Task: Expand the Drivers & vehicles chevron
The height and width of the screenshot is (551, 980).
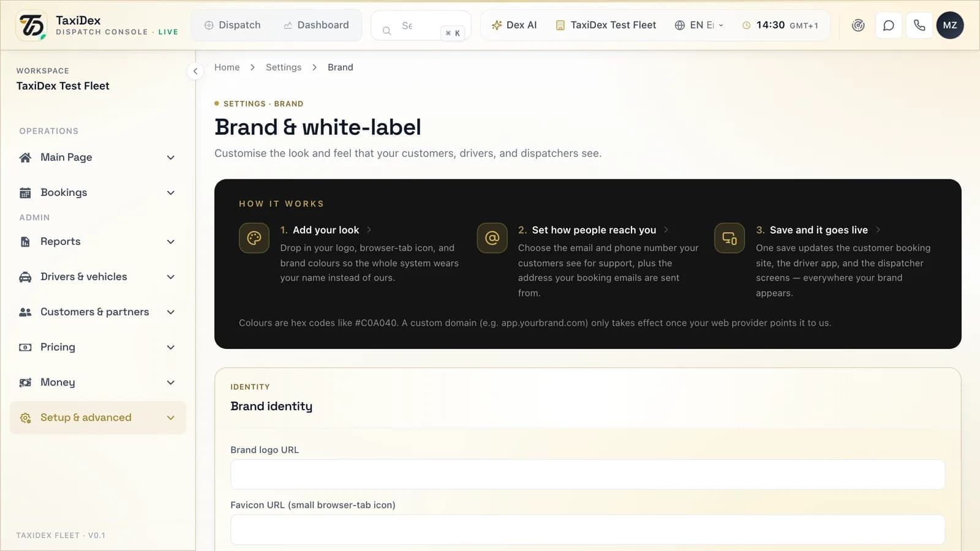Action: coord(171,277)
